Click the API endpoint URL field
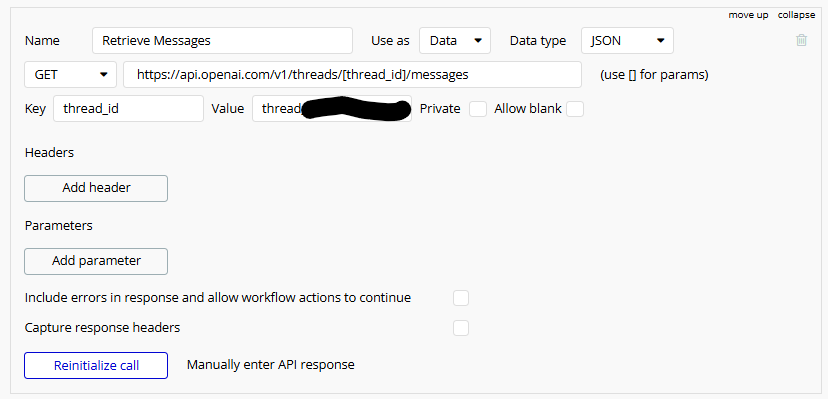The width and height of the screenshot is (828, 399). coord(352,74)
